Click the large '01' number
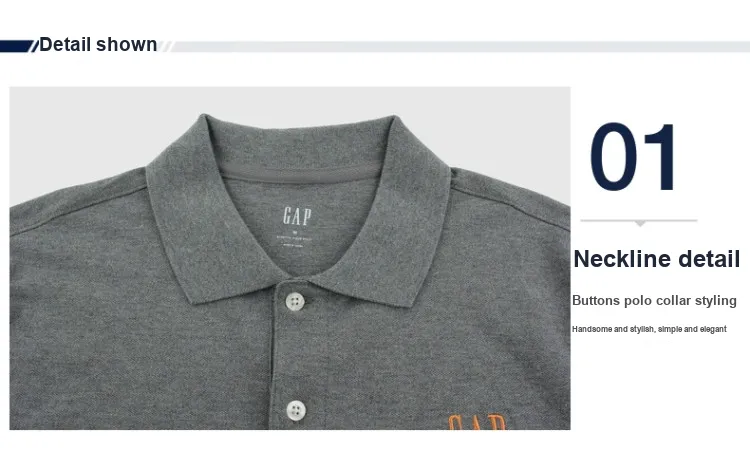Viewport: 750px width, 451px height. tap(633, 157)
